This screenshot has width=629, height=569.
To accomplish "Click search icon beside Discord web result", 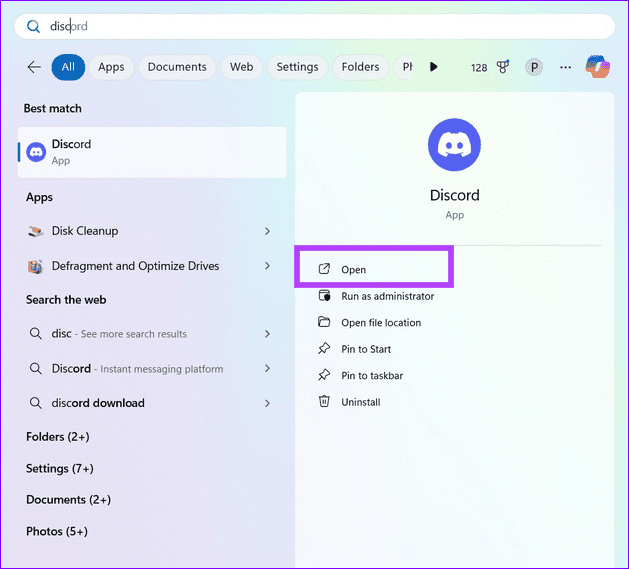I will 35,368.
